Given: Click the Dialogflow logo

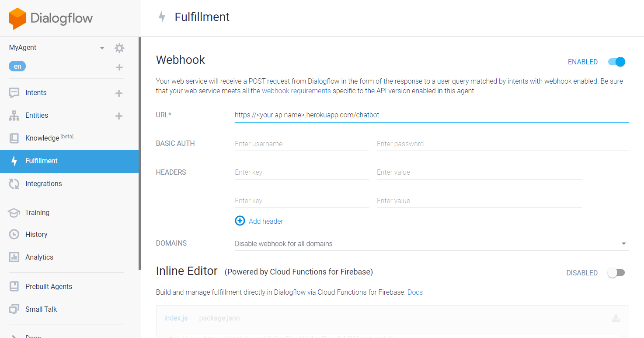Looking at the screenshot, I should 51,19.
